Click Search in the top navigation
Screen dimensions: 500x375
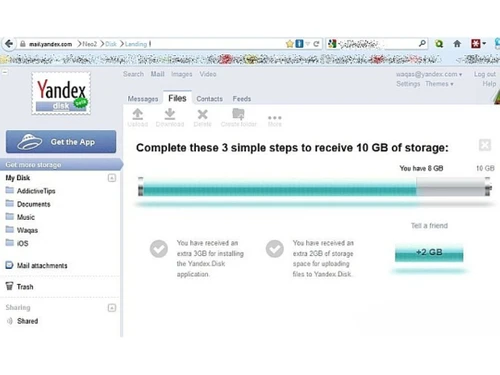[x=133, y=74]
